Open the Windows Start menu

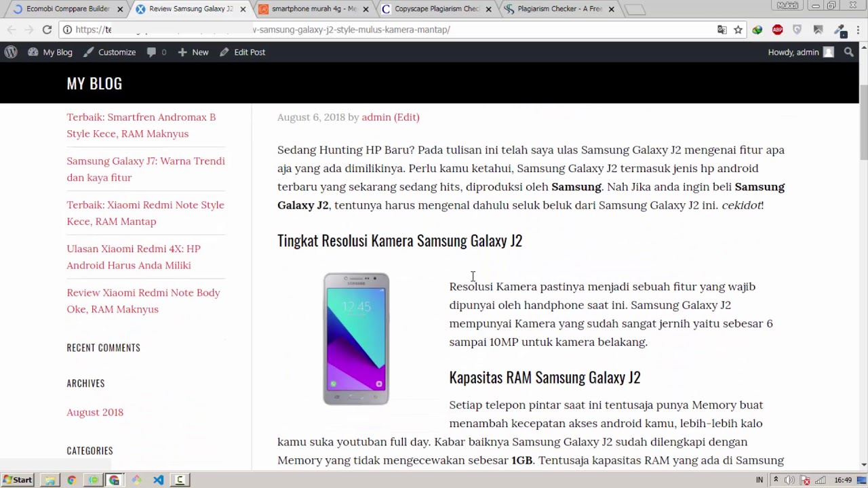click(x=18, y=480)
